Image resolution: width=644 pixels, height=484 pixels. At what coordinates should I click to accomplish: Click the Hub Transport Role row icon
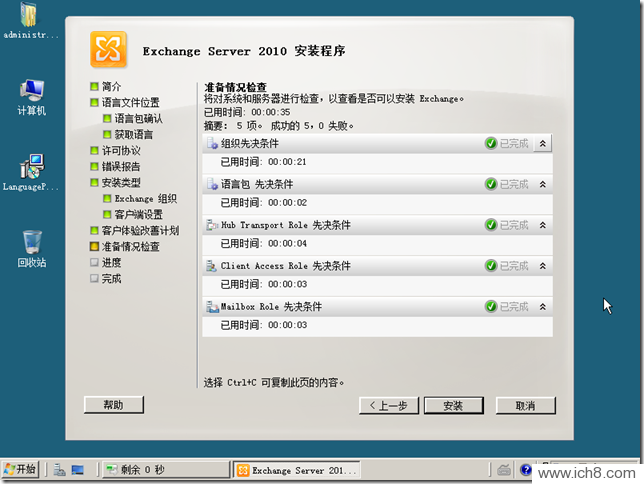pos(212,225)
